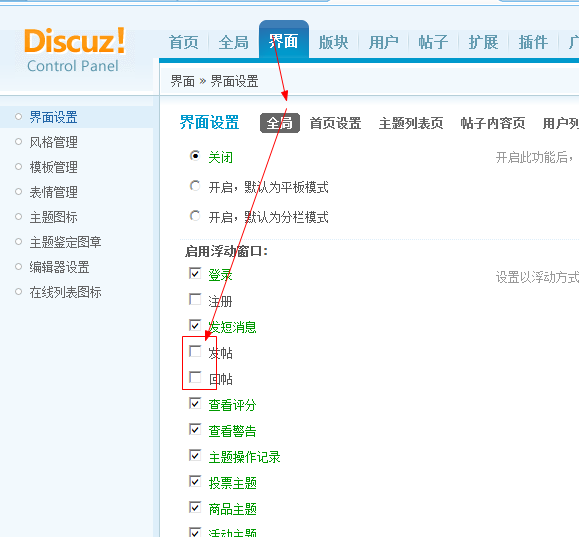Check the 注册 floating window checkbox
Screen dimensions: 579x537
(195, 299)
